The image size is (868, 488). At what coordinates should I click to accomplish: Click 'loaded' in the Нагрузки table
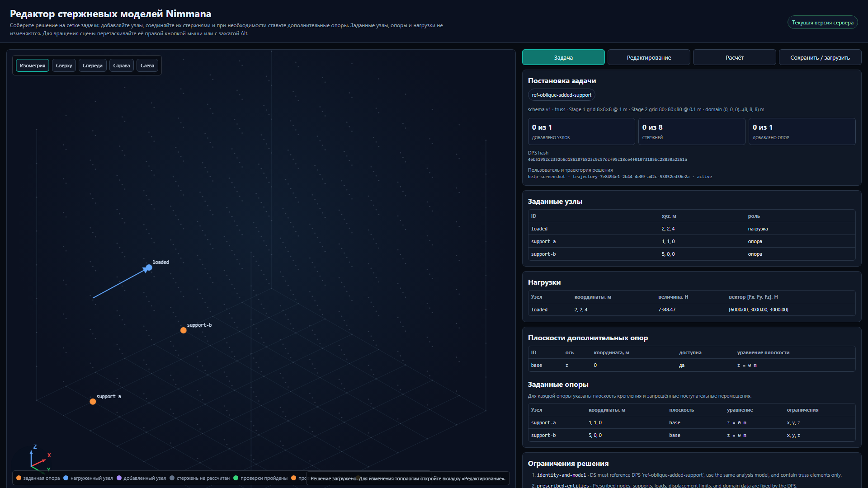point(539,310)
